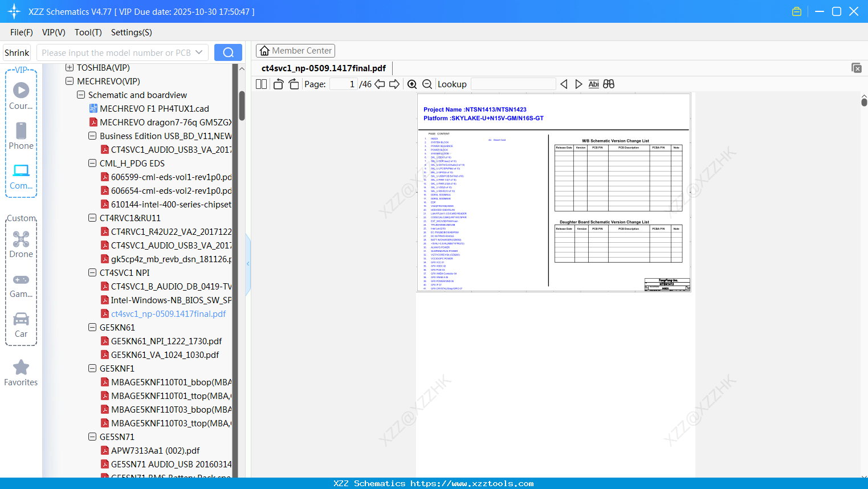Open 606599-cml-eds-vol1-rev1p0 PDF
Image resolution: width=868 pixels, height=489 pixels.
tap(171, 177)
